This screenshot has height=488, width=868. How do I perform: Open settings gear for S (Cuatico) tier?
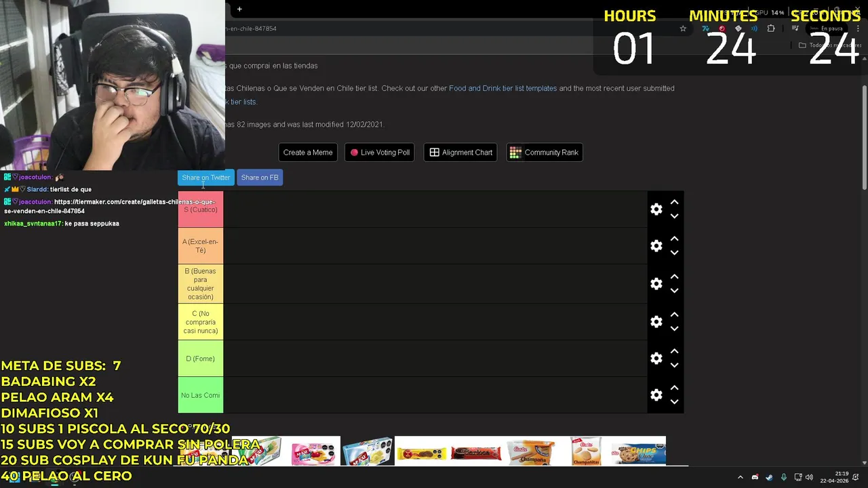pyautogui.click(x=656, y=209)
